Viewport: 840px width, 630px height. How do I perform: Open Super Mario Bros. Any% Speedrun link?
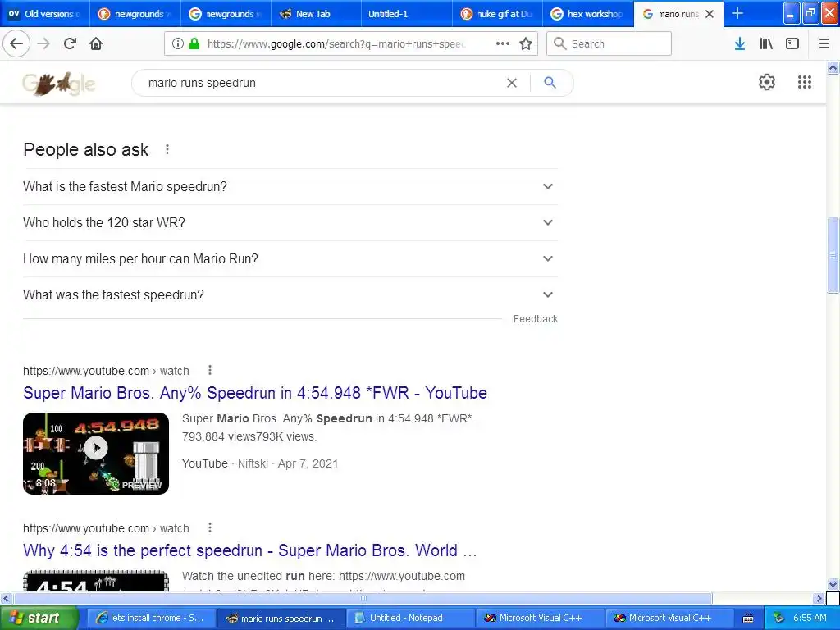pos(255,393)
